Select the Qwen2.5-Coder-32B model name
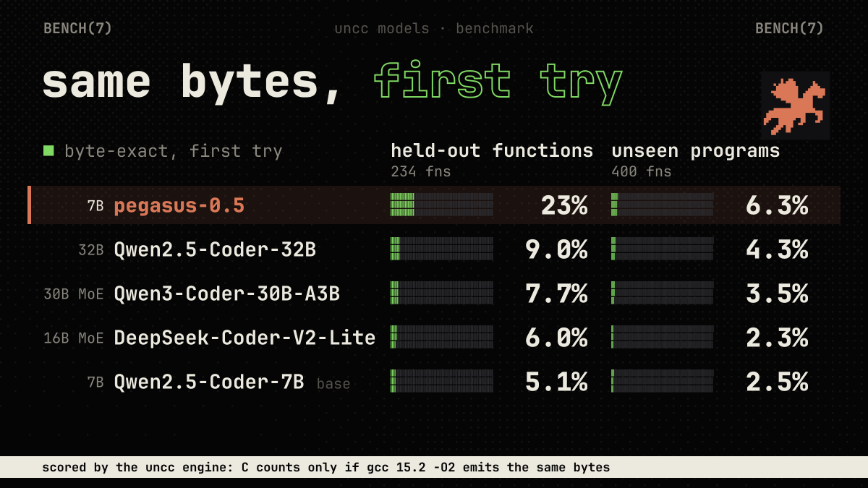 point(215,250)
